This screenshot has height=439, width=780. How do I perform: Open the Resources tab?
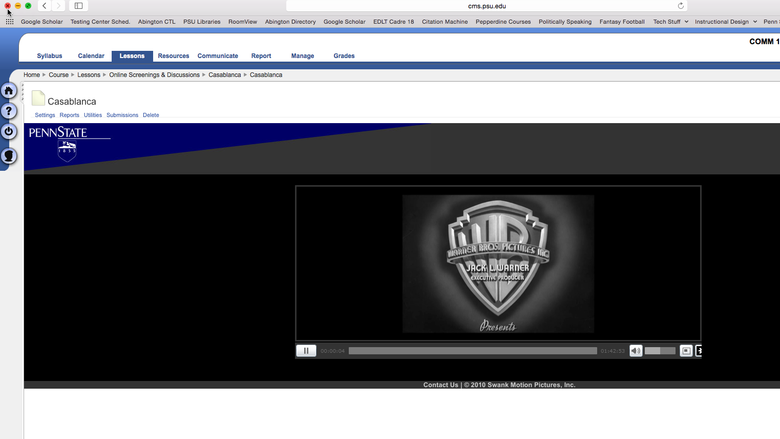(x=173, y=56)
